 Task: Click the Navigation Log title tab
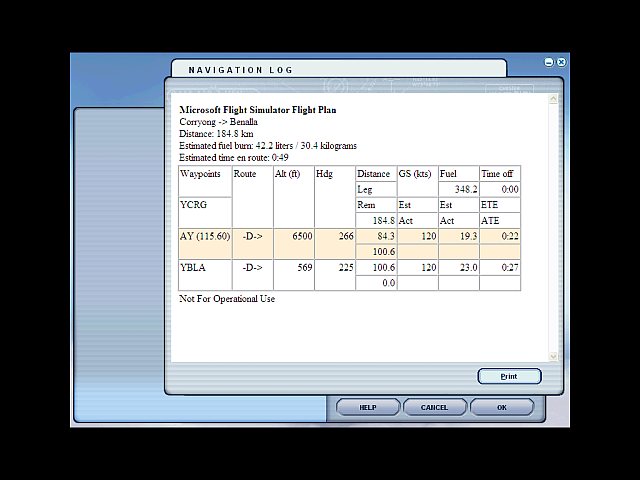pyautogui.click(x=339, y=69)
